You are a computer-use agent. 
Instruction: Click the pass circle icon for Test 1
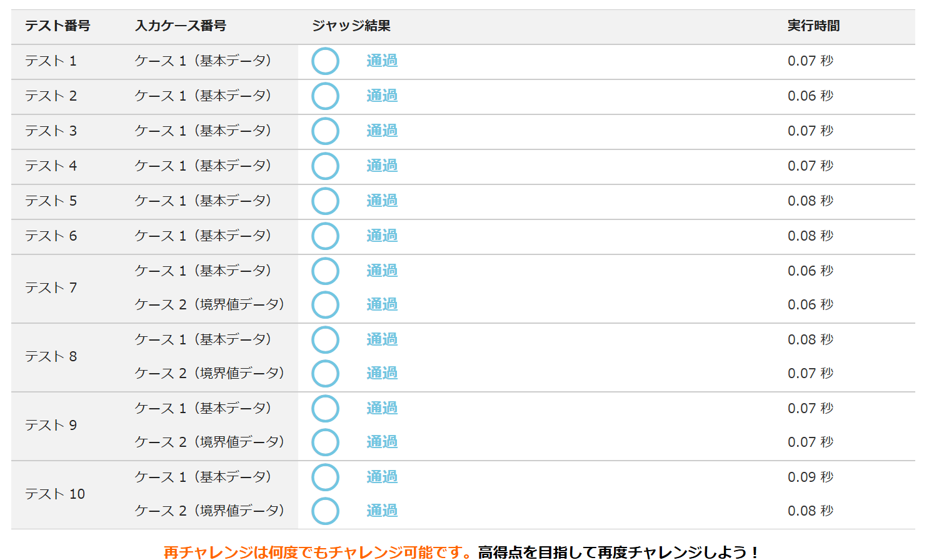pyautogui.click(x=326, y=61)
